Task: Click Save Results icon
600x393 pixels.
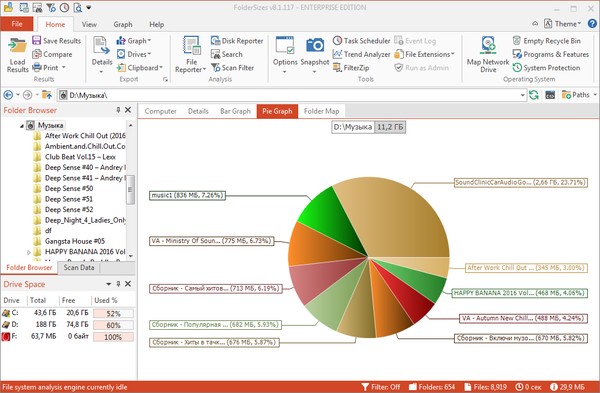Action: coord(37,41)
